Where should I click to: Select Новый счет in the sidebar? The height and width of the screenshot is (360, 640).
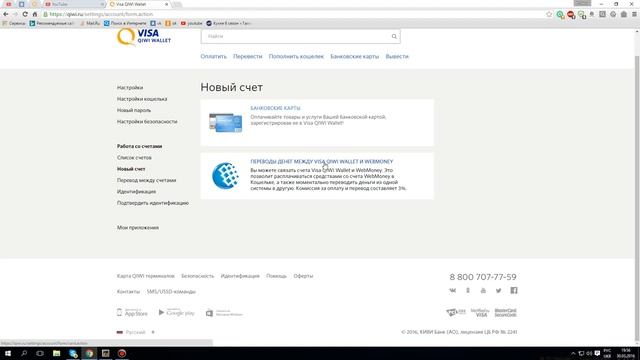pos(131,169)
